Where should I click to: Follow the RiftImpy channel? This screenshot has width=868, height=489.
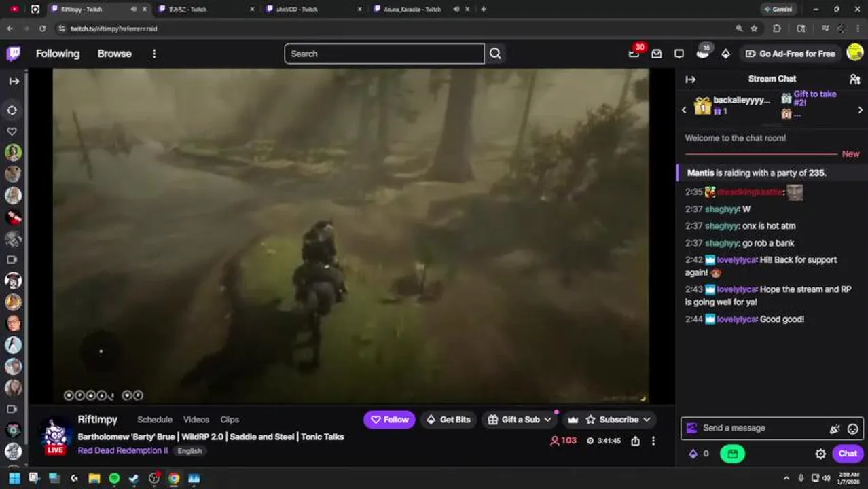pos(389,420)
